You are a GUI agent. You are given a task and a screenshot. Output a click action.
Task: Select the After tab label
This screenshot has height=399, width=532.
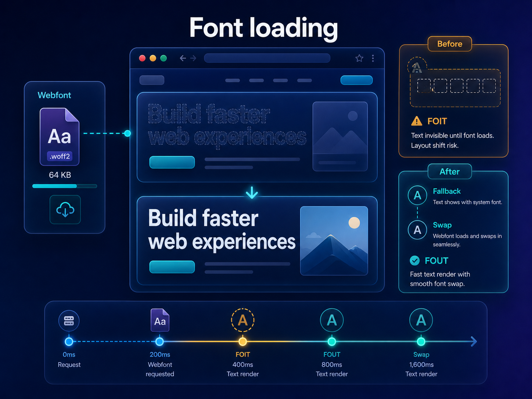(450, 172)
